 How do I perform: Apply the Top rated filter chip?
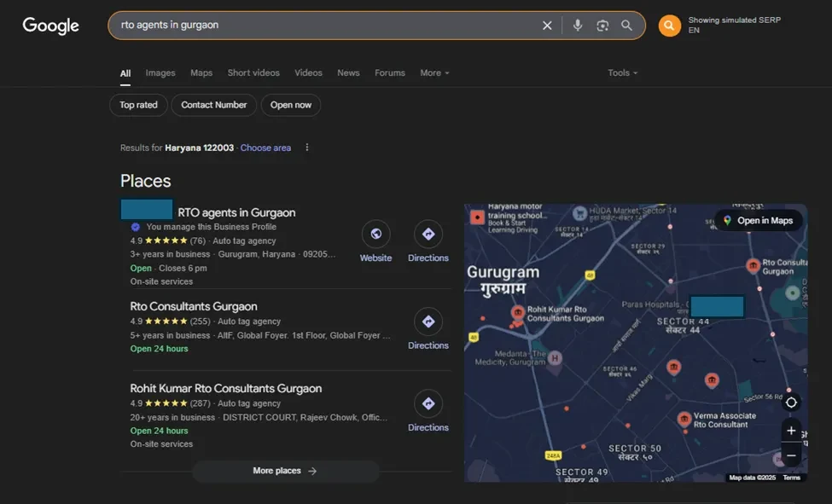(138, 105)
